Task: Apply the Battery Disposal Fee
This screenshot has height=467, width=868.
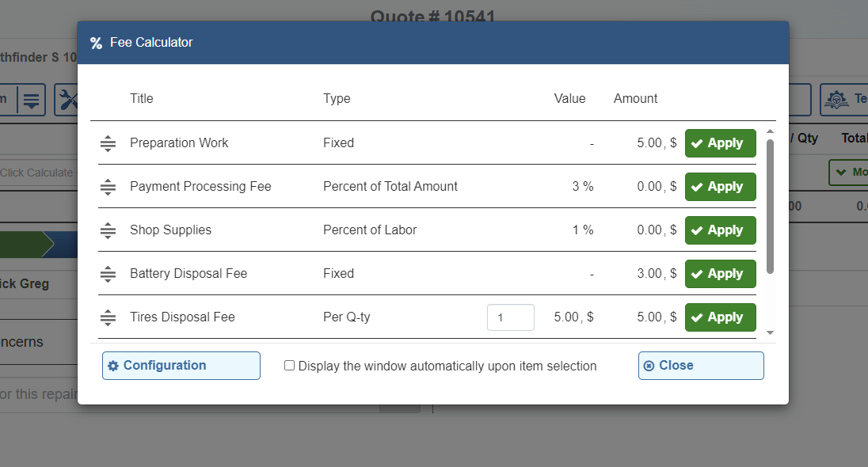Action: pyautogui.click(x=720, y=274)
